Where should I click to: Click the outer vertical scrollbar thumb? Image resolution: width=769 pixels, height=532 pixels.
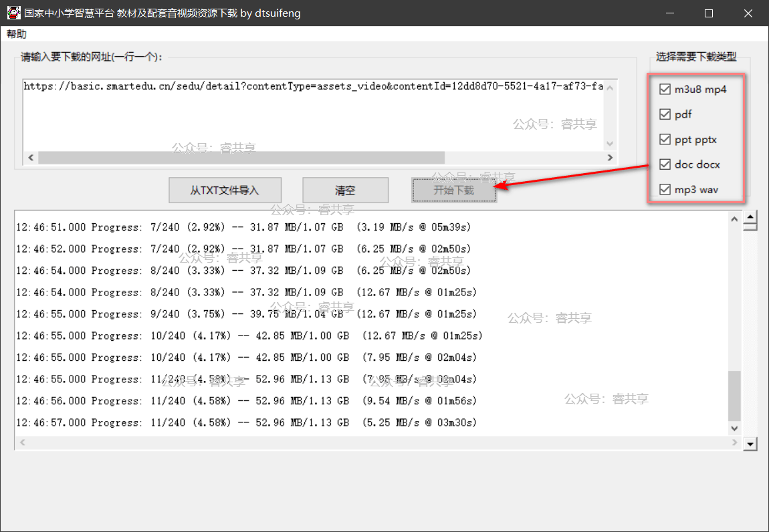750,227
